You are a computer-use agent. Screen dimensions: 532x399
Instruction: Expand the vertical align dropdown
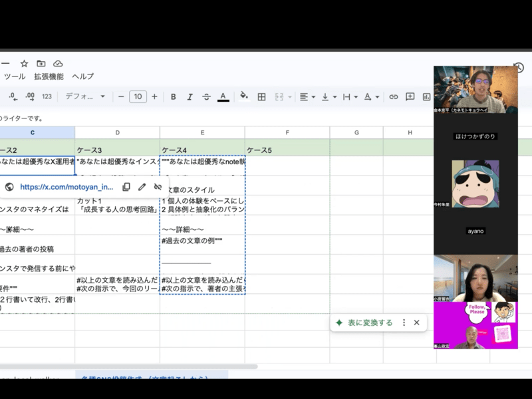pos(328,97)
